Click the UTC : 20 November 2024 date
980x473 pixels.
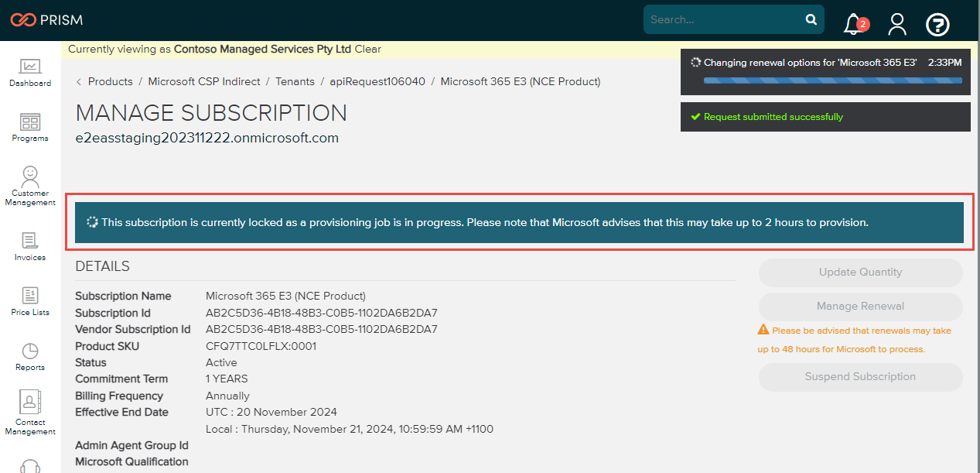coord(271,412)
